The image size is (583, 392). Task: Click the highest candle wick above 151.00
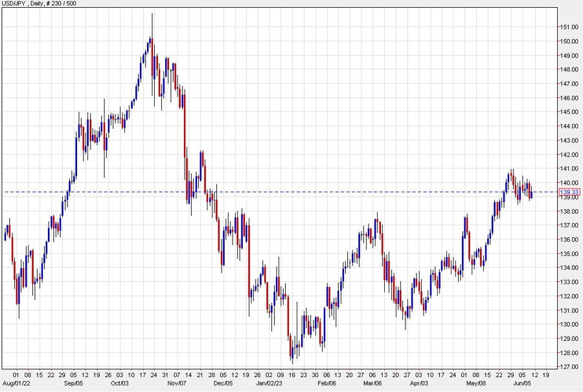coord(152,16)
